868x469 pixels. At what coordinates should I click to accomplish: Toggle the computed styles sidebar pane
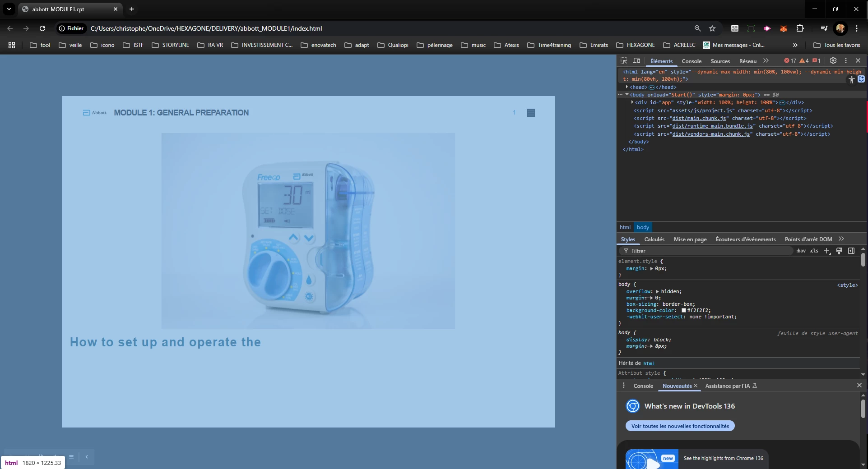(x=851, y=251)
